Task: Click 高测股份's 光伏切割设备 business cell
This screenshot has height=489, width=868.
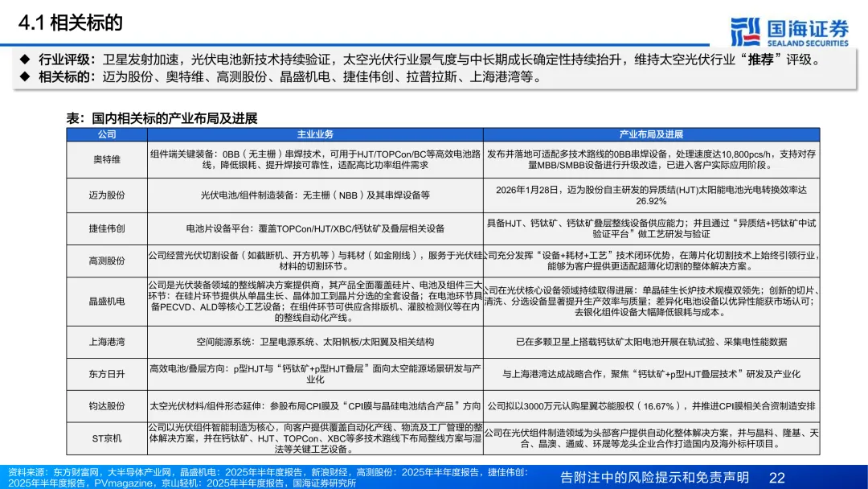Action: [315, 261]
